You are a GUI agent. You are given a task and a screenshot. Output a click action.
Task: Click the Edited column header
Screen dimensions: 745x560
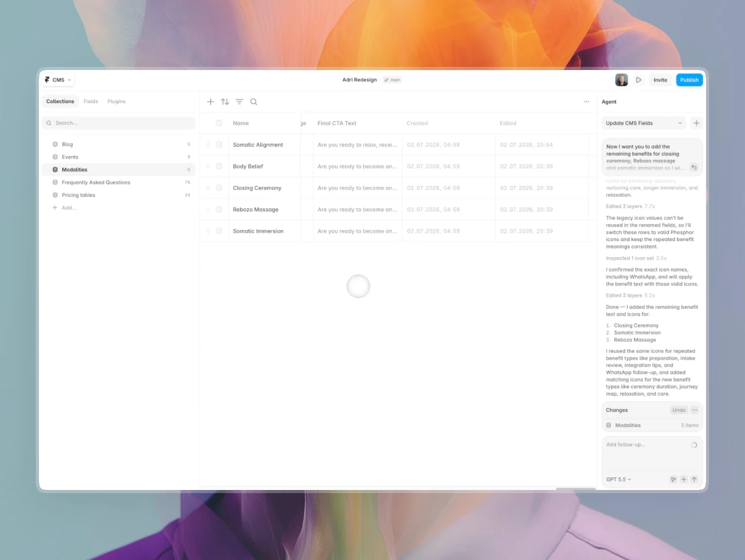(x=508, y=123)
